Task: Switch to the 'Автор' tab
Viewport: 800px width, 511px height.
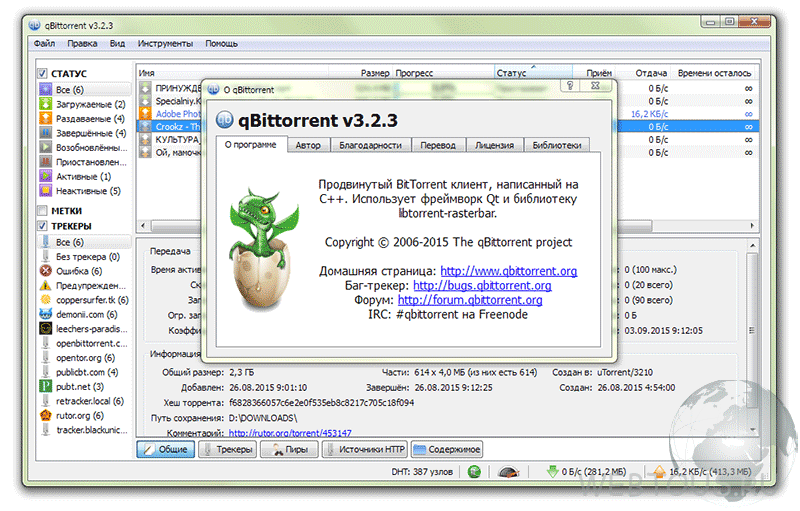Action: pos(308,145)
